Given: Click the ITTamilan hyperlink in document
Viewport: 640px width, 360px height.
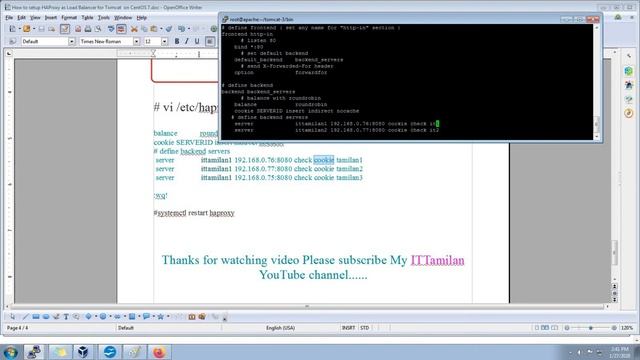Looking at the screenshot, I should pos(437,260).
